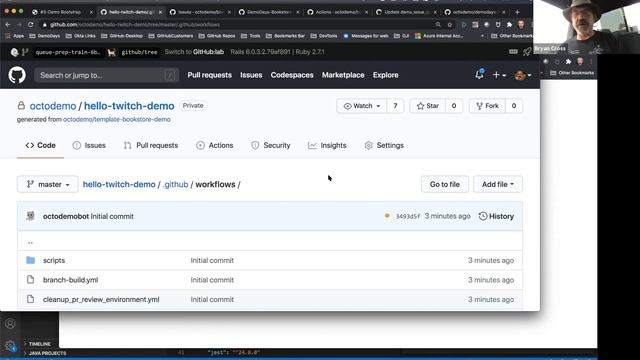Click the stargazers count 0
640x360 pixels.
454,106
